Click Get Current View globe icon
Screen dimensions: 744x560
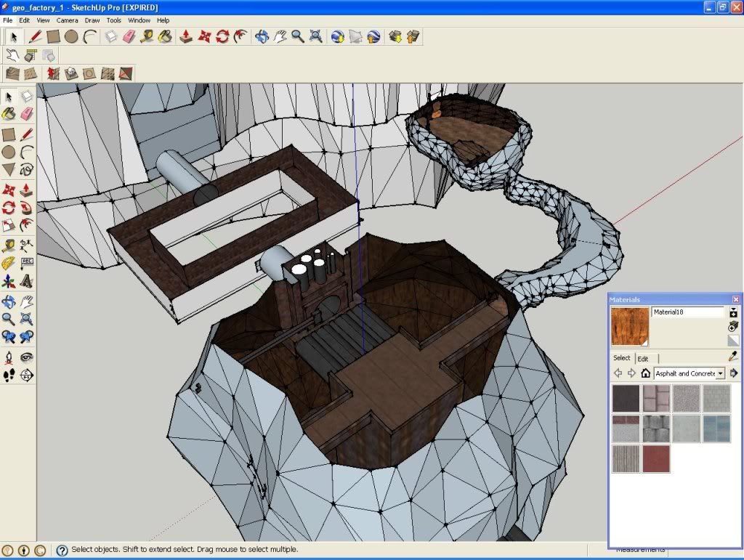tap(337, 36)
